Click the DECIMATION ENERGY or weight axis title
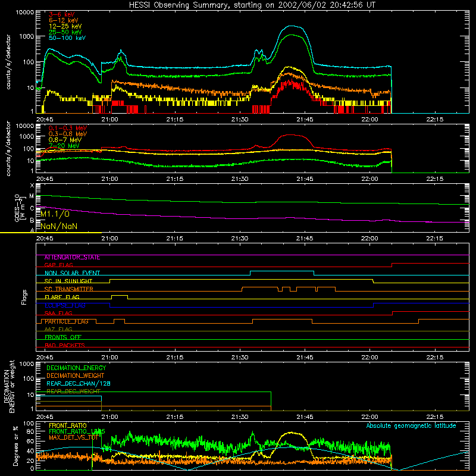 tap(10, 386)
